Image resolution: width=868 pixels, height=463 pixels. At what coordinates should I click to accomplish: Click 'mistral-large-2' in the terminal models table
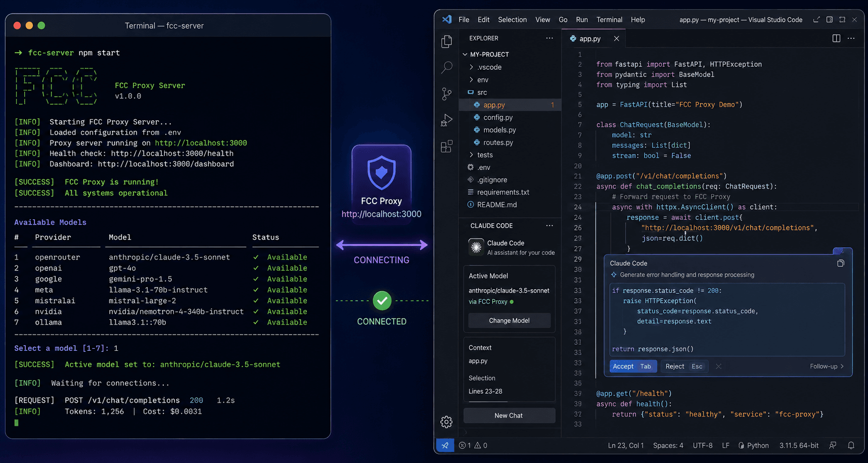(143, 301)
